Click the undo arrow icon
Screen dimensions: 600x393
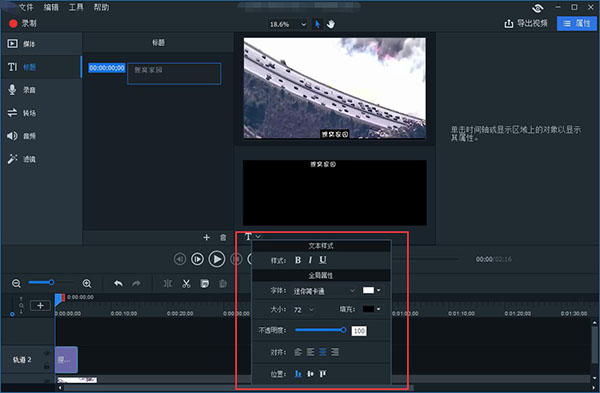pyautogui.click(x=118, y=284)
